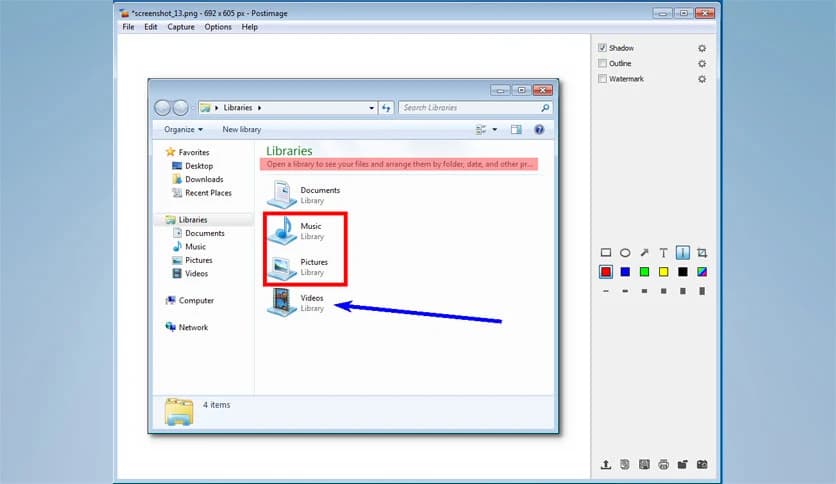Select Favorites in navigation pane
836x484 pixels.
pyautogui.click(x=187, y=152)
